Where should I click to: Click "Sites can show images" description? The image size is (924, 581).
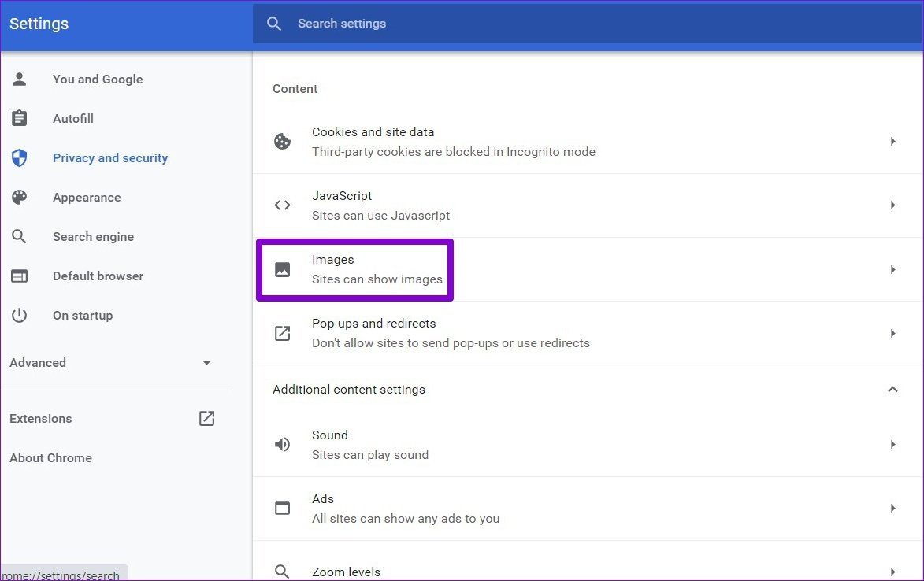(377, 279)
